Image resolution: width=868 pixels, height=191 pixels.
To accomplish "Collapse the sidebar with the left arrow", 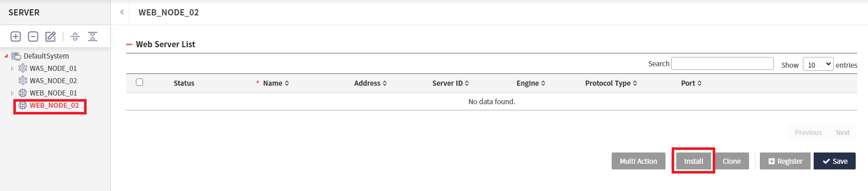I will [122, 12].
